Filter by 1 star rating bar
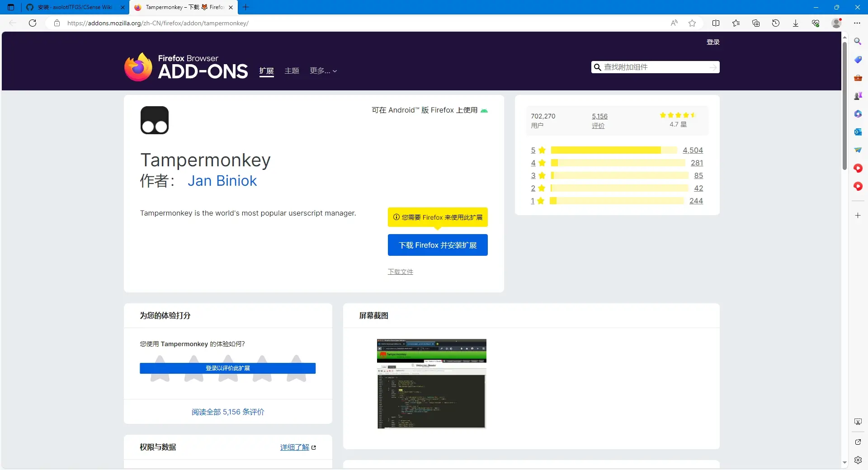Screen dimensions: 868x470 click(617, 201)
